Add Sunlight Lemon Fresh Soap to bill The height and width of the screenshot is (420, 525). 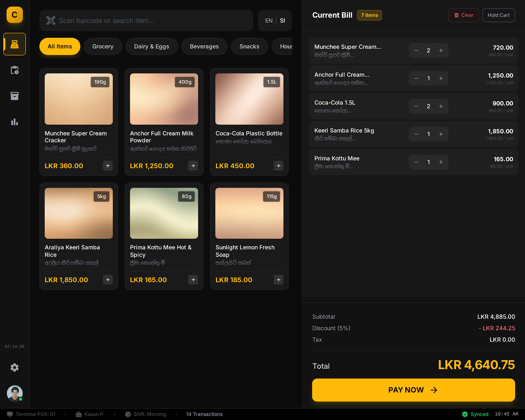[278, 280]
